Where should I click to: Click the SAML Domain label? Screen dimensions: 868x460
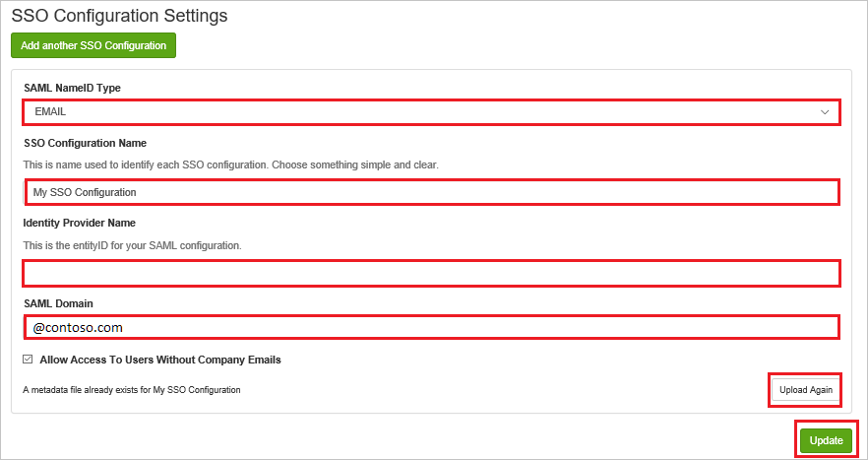[x=58, y=303]
